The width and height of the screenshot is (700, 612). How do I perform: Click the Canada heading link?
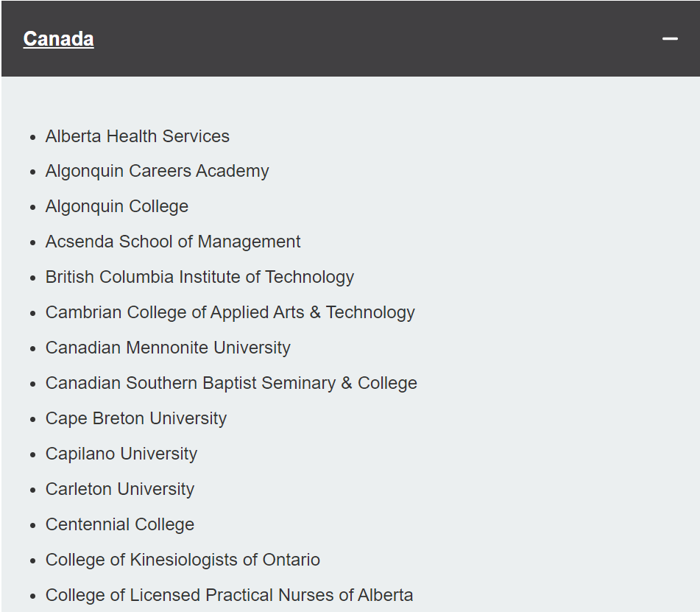58,39
